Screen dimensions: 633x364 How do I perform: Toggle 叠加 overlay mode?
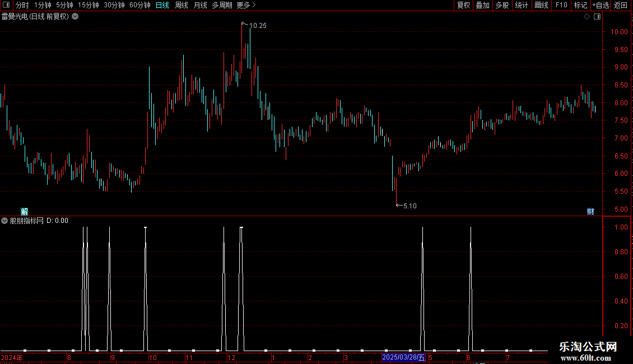[x=482, y=5]
